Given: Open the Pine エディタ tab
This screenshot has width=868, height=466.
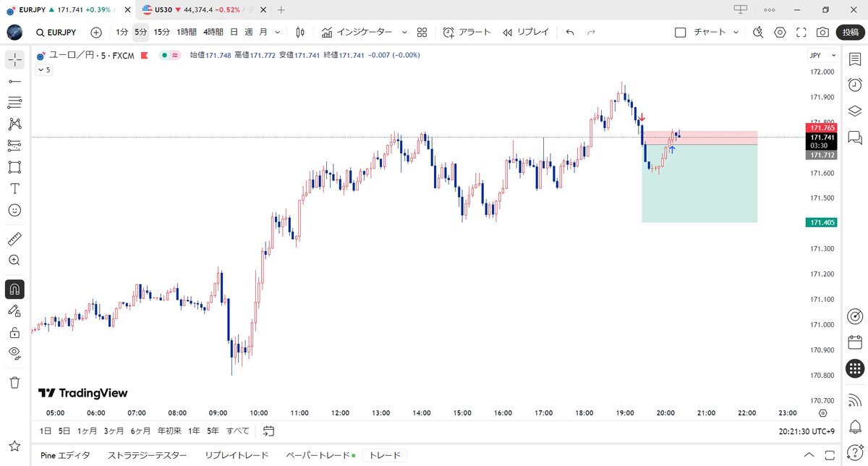Looking at the screenshot, I should click(x=65, y=455).
